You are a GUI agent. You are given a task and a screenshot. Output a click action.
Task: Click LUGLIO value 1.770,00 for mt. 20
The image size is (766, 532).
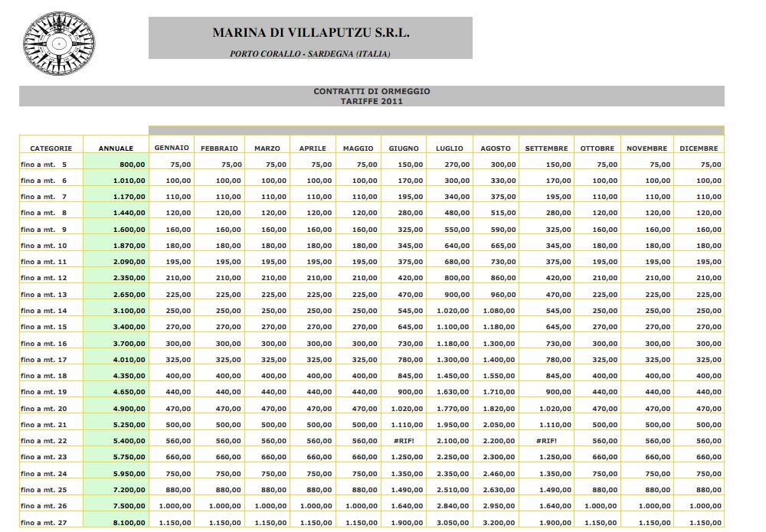pos(453,409)
